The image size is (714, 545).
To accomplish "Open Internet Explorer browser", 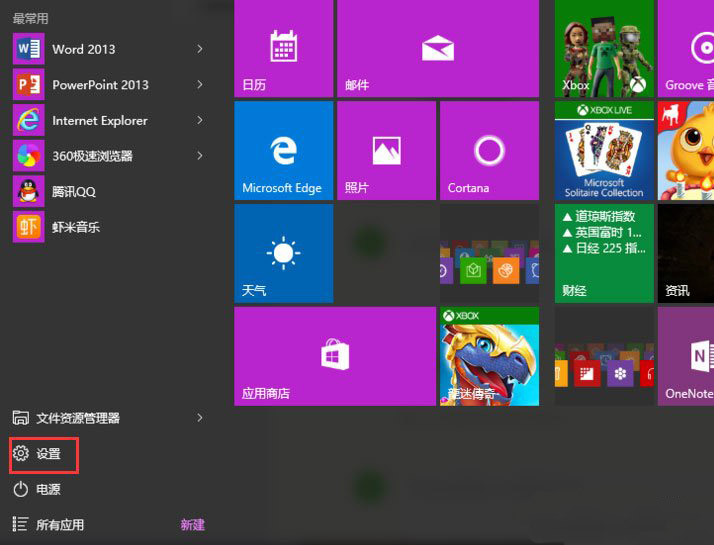I will click(x=99, y=121).
